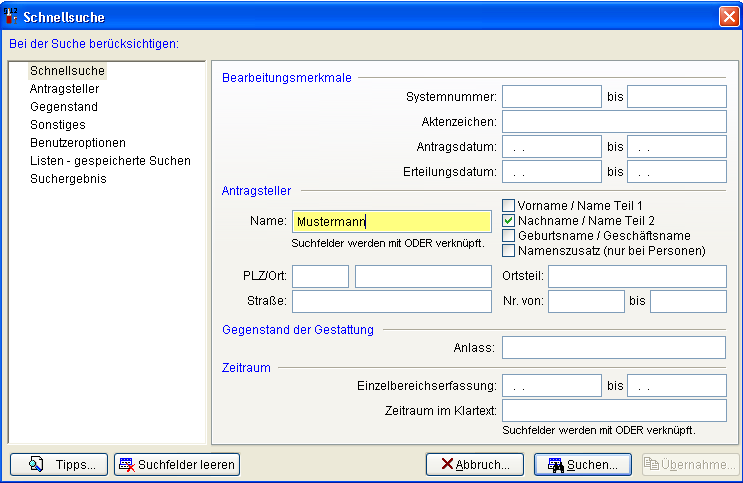Show the Suchergebnis entry
743x483 pixels.
68,179
